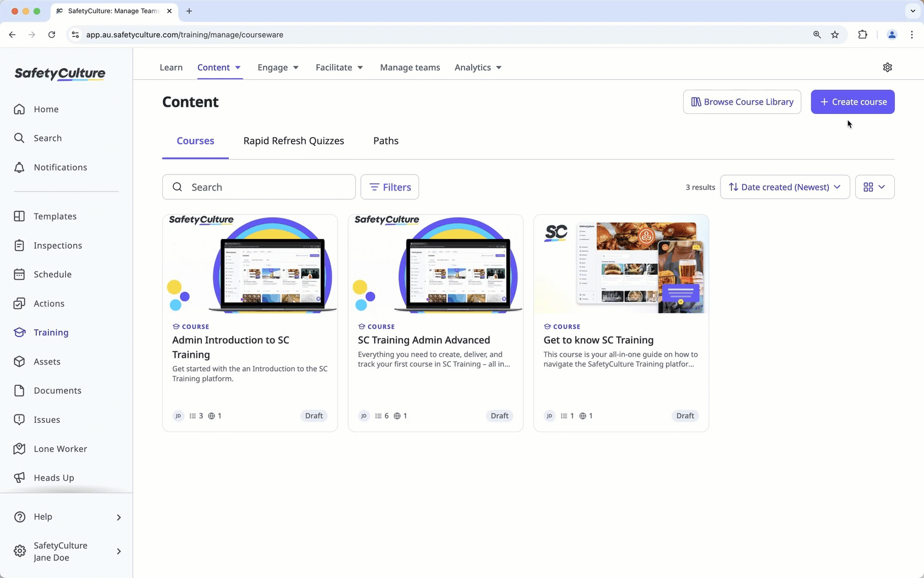Click the browser address bar URL

click(x=185, y=35)
